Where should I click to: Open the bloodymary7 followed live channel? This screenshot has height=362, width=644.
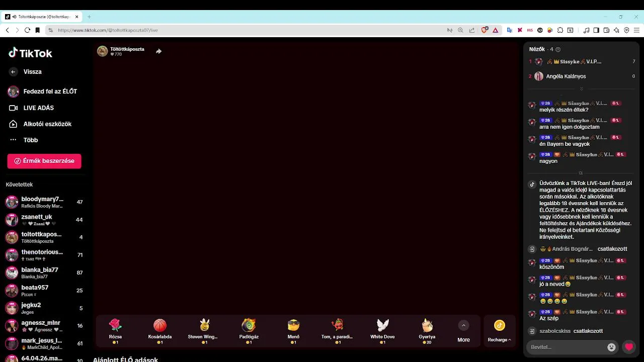point(44,202)
